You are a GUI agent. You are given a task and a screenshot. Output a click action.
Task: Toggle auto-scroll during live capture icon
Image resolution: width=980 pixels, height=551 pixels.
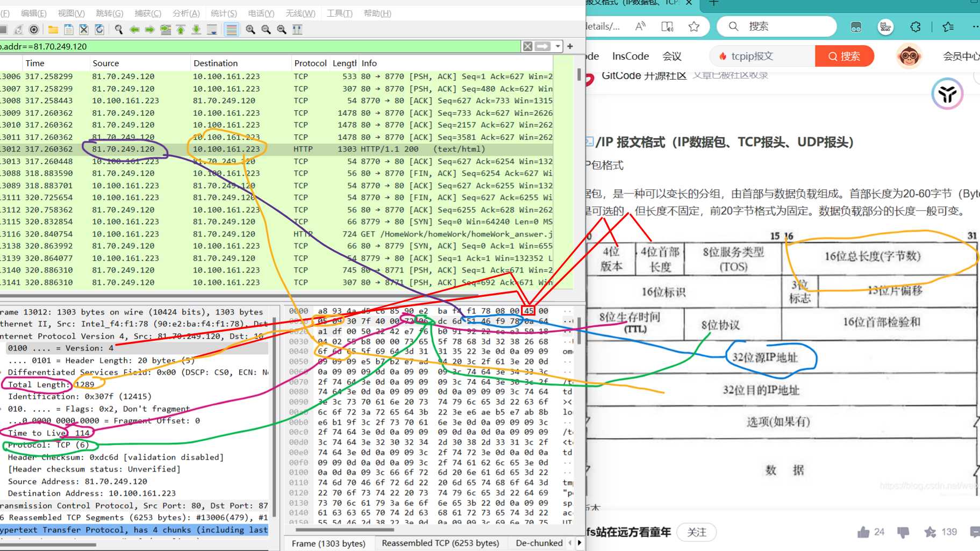pos(212,30)
